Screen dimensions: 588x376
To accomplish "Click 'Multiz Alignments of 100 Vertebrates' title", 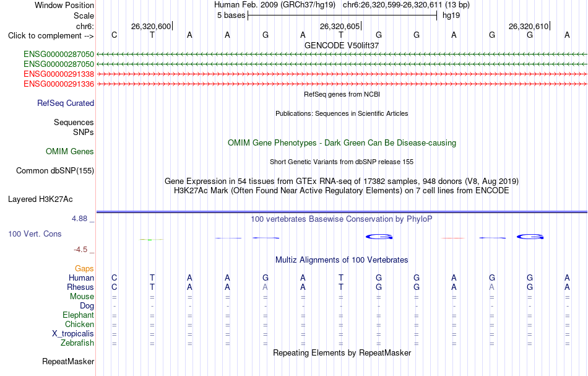I will point(342,260).
